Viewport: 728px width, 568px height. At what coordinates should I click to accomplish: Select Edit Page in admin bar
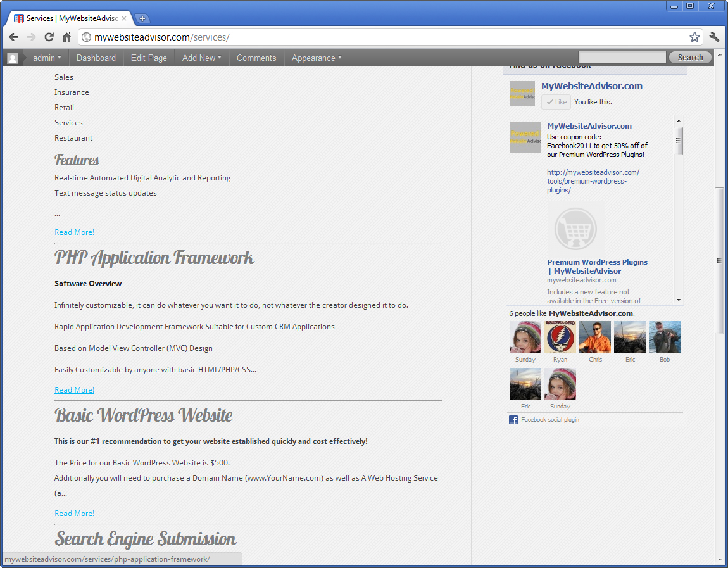pyautogui.click(x=149, y=58)
